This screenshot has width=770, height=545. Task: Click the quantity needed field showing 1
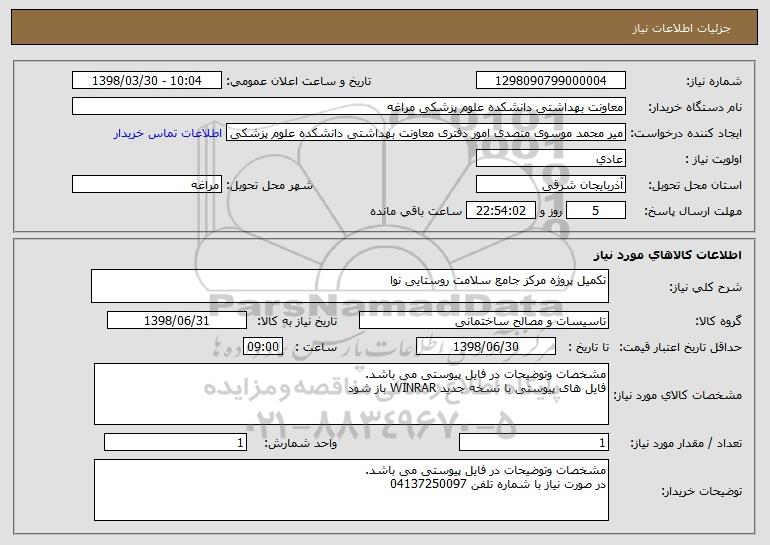coord(534,442)
